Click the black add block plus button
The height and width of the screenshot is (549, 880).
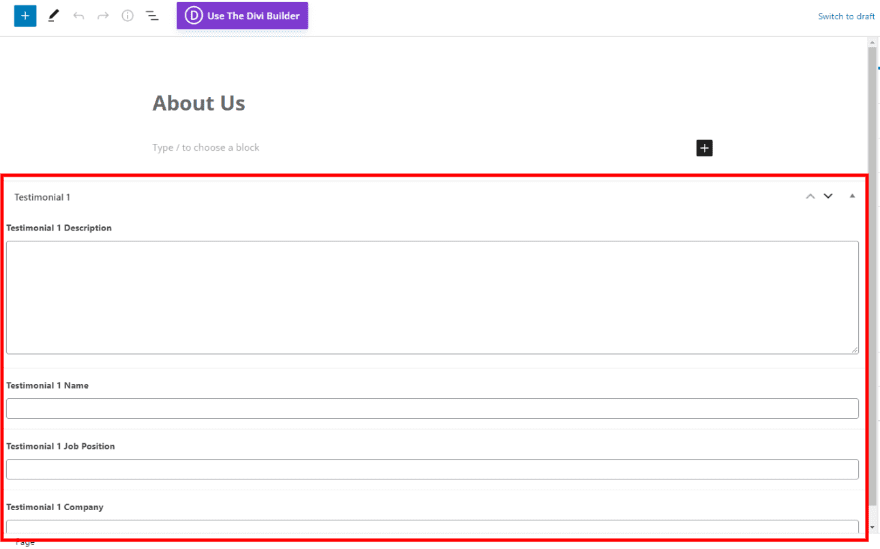[x=704, y=148]
